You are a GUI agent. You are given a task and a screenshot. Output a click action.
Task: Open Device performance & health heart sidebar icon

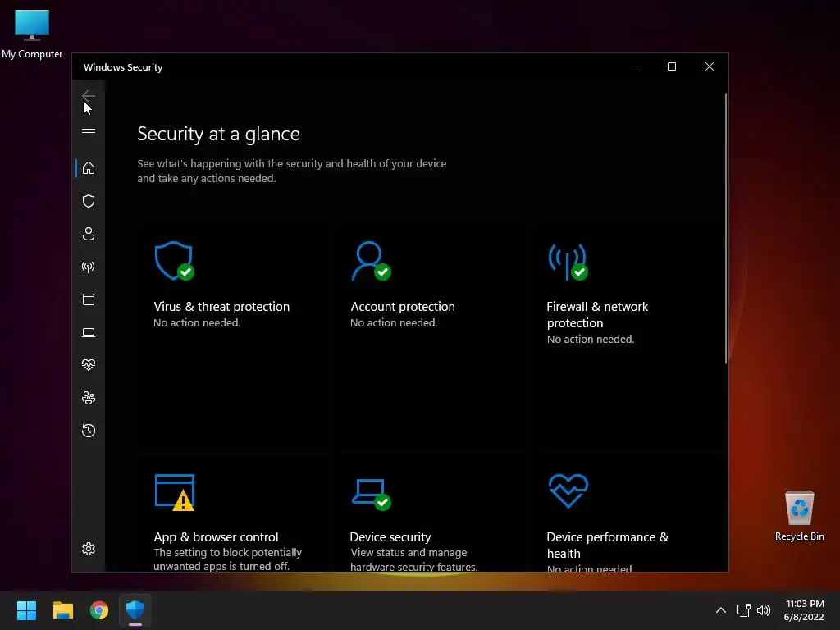89,365
